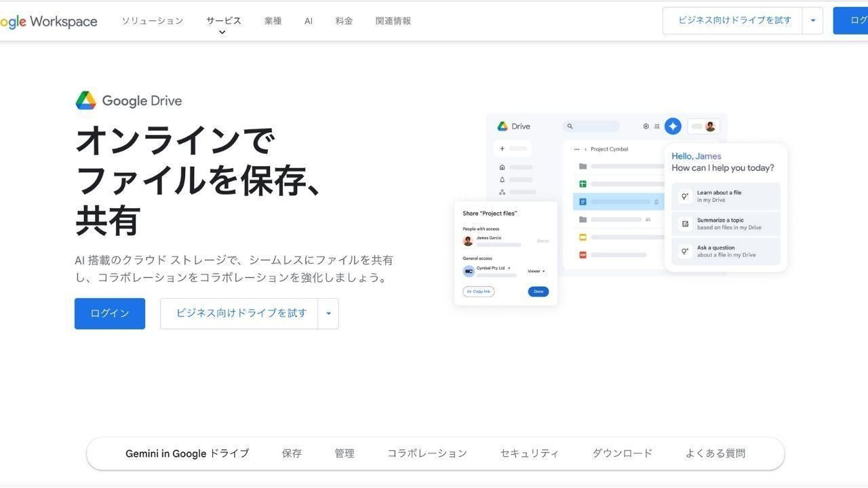Open the Viewer dropdown in share dialog
Viewport: 868px width, 488px height.
point(536,271)
